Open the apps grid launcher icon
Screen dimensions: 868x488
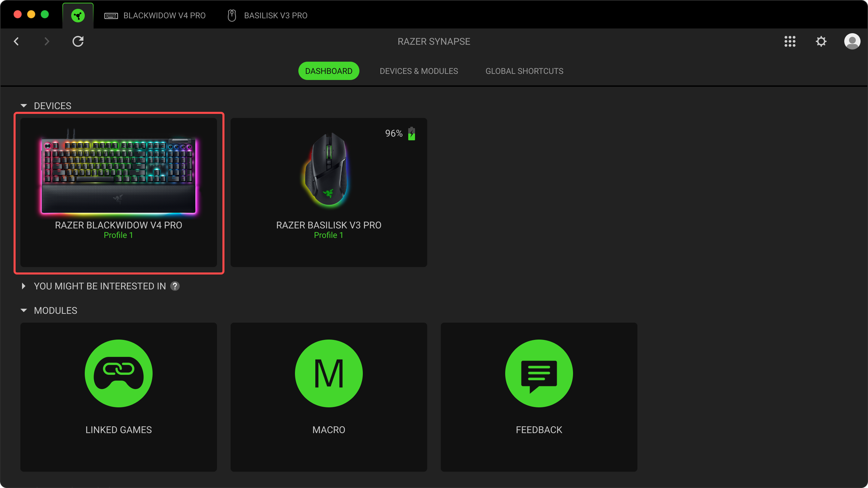(790, 41)
